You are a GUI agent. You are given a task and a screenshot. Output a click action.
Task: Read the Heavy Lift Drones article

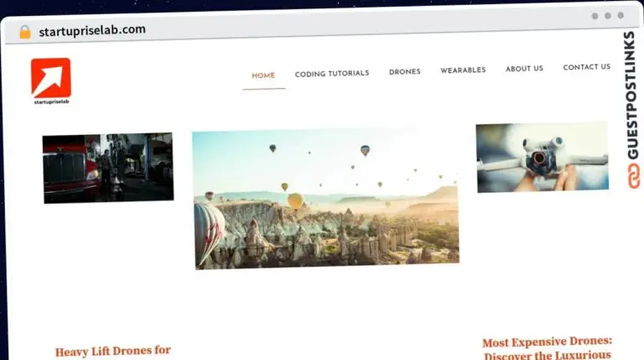(x=113, y=351)
